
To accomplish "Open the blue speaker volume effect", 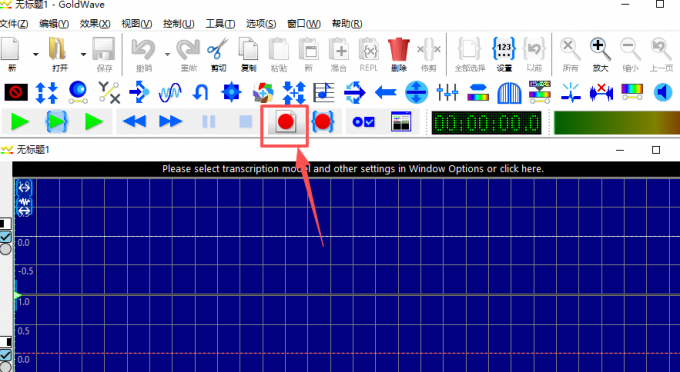I will click(x=662, y=92).
